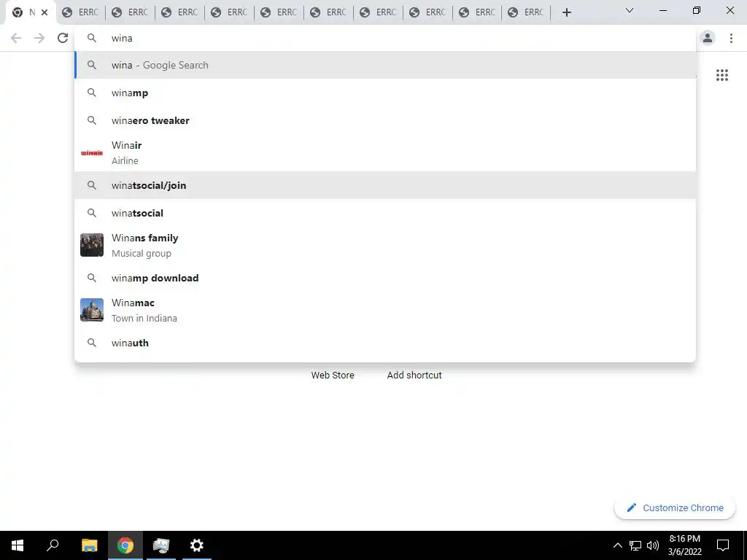This screenshot has height=560, width=747.
Task: Open the volume tray icon
Action: (x=653, y=545)
